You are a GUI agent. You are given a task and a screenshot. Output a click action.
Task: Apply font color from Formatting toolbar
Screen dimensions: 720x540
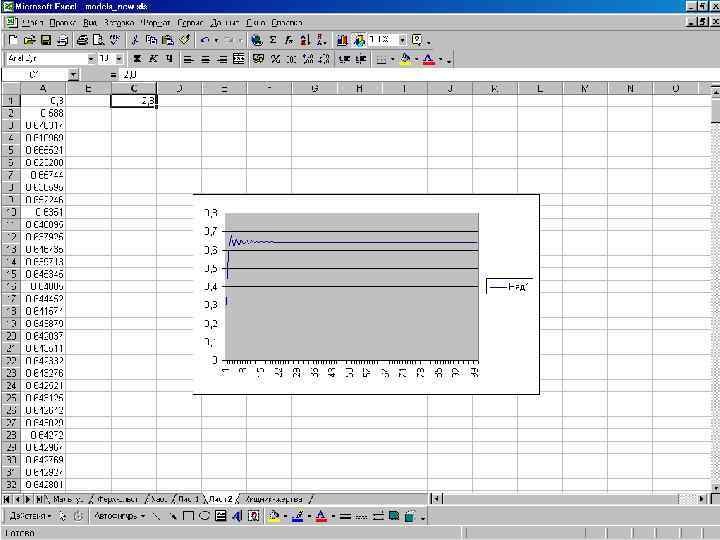coord(428,59)
